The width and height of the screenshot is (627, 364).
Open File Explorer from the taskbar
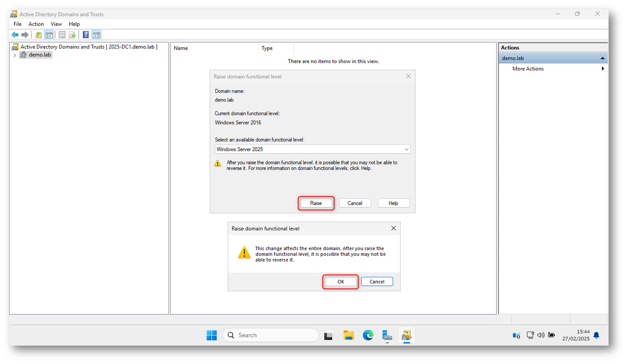click(x=349, y=335)
